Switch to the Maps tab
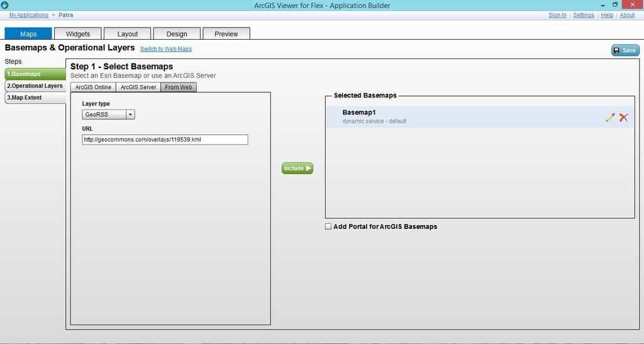644x344 pixels. [28, 34]
